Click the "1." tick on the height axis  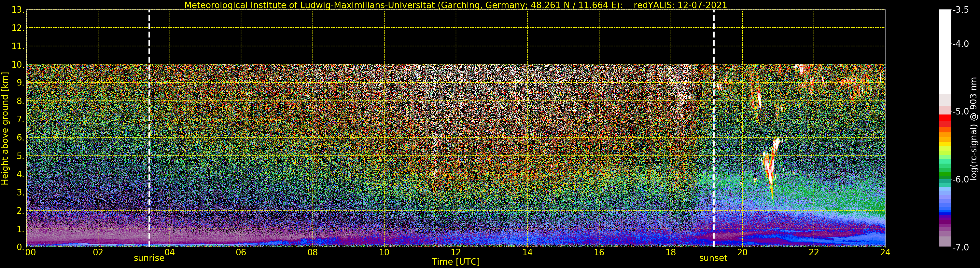(x=21, y=229)
